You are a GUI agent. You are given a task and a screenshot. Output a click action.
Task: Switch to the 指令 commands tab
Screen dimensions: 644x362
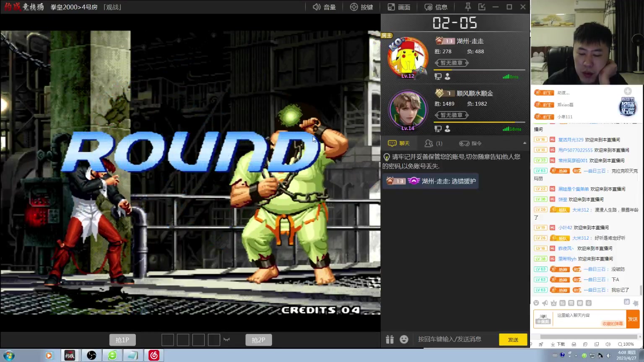tap(470, 143)
